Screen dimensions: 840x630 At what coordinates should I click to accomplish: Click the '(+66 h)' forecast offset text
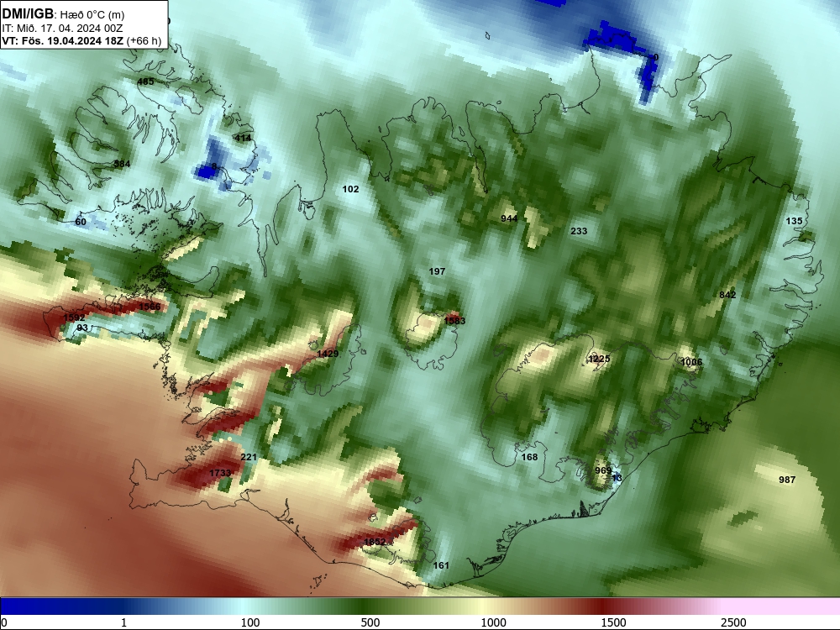pos(144,40)
